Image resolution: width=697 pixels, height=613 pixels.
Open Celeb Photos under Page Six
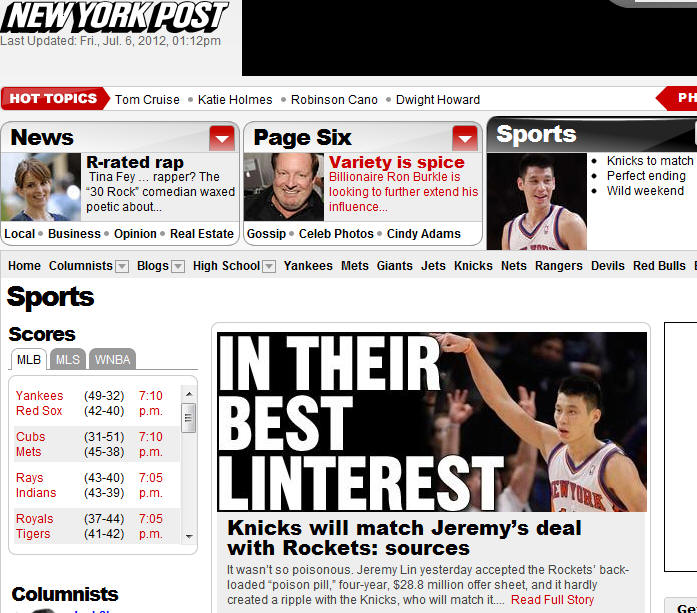336,234
